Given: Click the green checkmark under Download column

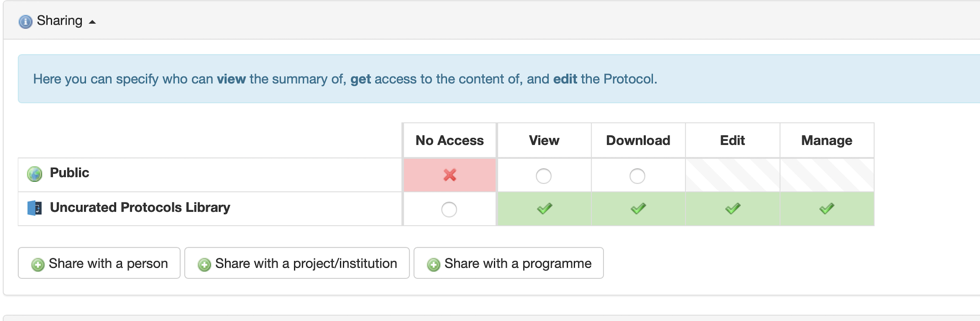Looking at the screenshot, I should (x=638, y=208).
